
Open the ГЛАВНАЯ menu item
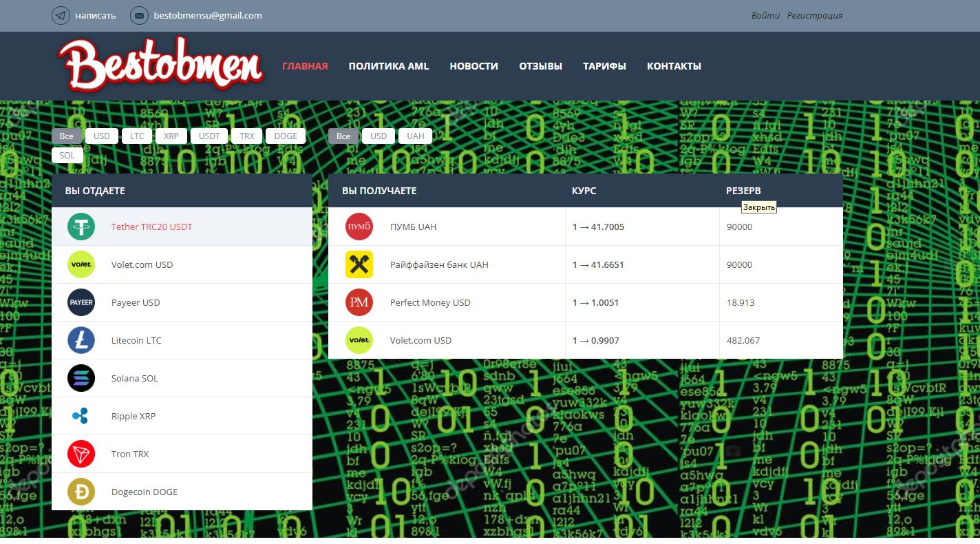[305, 66]
